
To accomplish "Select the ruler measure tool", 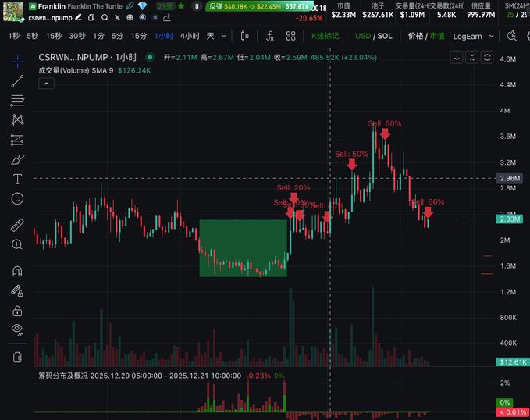I will pos(17,225).
